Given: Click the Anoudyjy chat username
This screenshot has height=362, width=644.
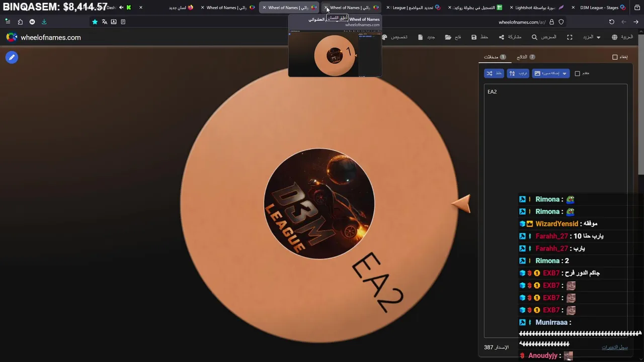Looking at the screenshot, I should click(x=543, y=356).
